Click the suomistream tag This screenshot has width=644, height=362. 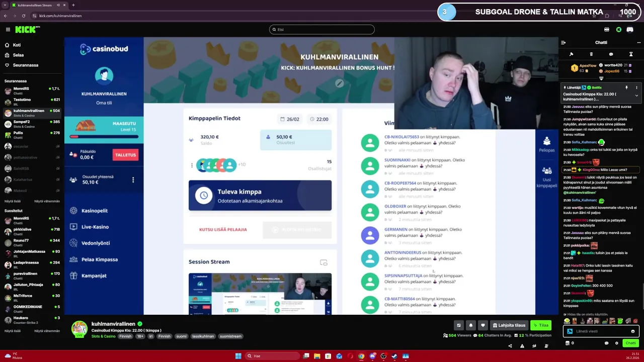(230, 336)
